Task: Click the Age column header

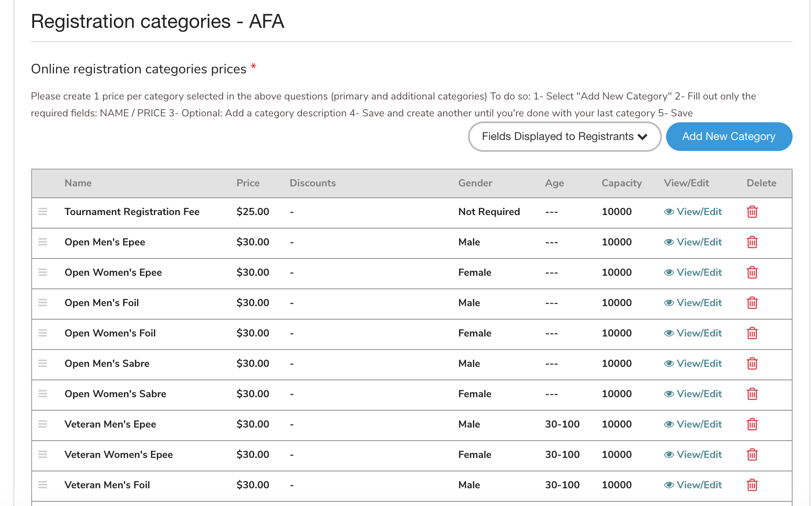Action: point(554,183)
